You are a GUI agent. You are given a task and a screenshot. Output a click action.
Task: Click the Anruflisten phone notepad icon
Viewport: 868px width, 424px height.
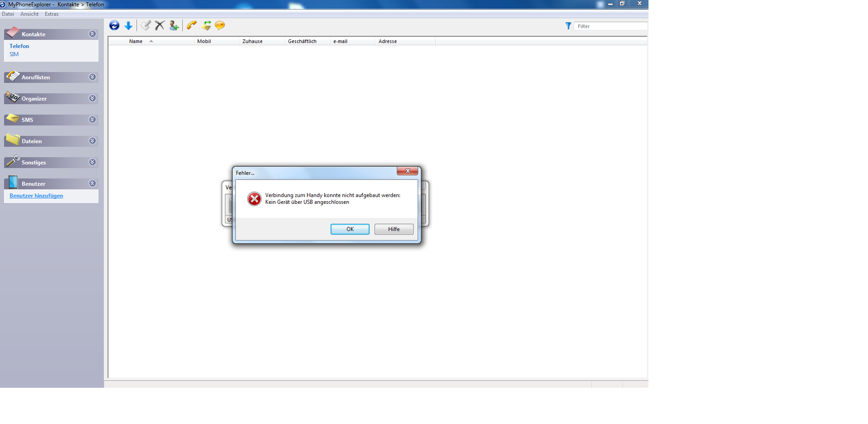pyautogui.click(x=13, y=76)
